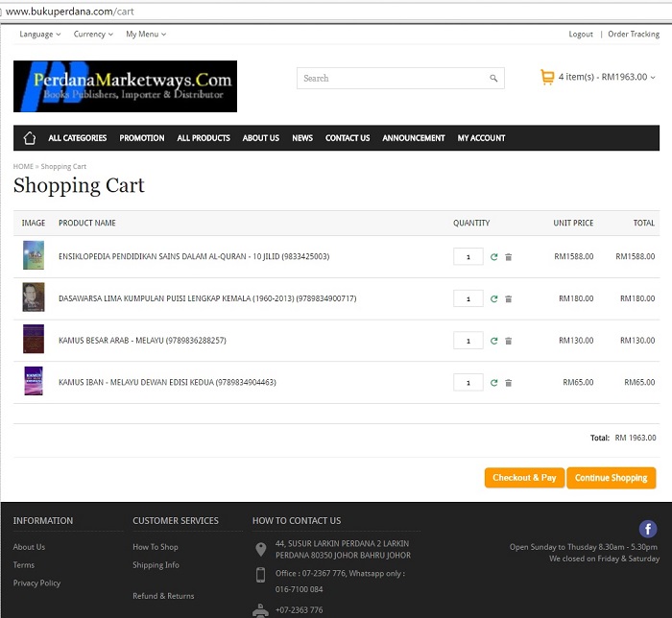Click HOME in the breadcrumb
The height and width of the screenshot is (618, 672).
tap(23, 166)
